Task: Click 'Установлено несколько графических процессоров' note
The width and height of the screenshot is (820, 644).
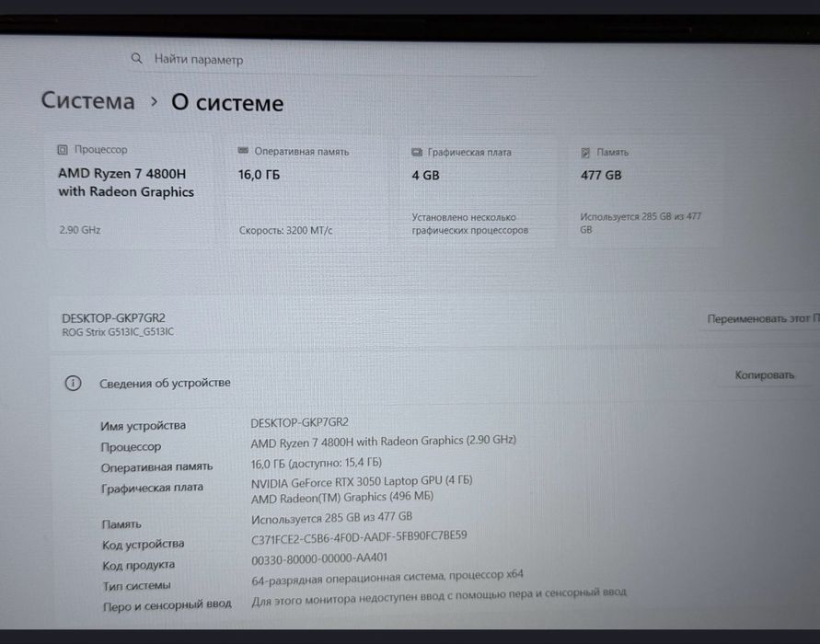Action: tap(469, 224)
